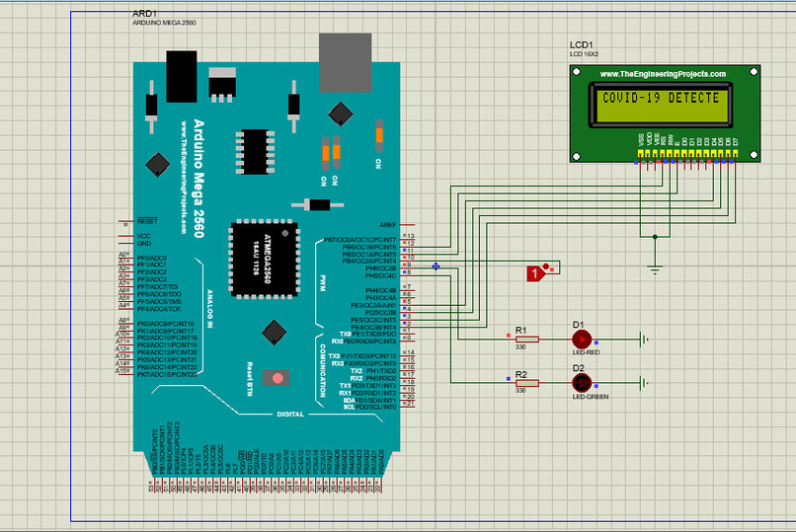Click the voltage regulator next to the power jack
The image size is (796, 532).
point(222,84)
